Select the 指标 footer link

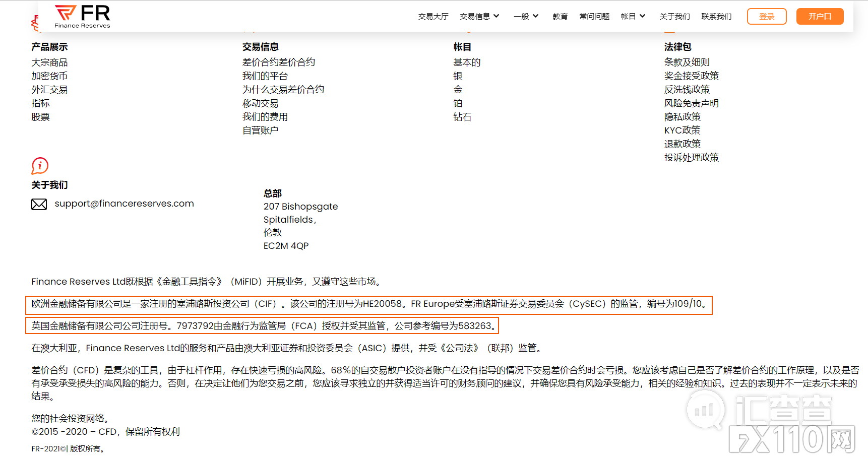(x=40, y=103)
